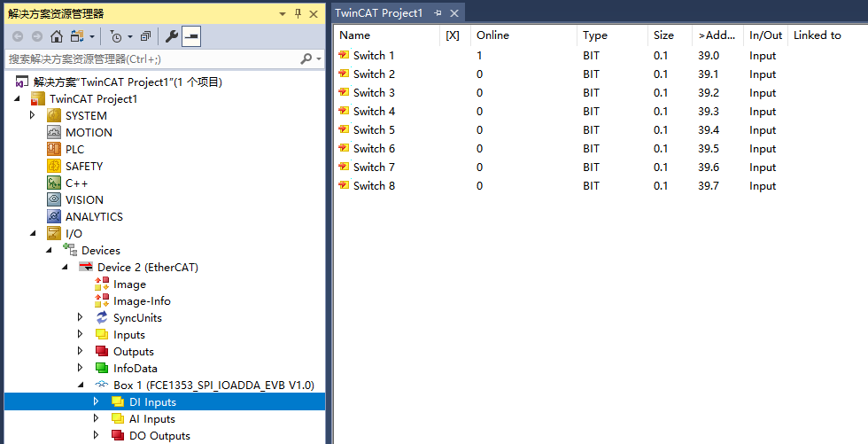Image resolution: width=868 pixels, height=444 pixels.
Task: Select the TwinCAT Project1 project icon
Action: coord(37,98)
